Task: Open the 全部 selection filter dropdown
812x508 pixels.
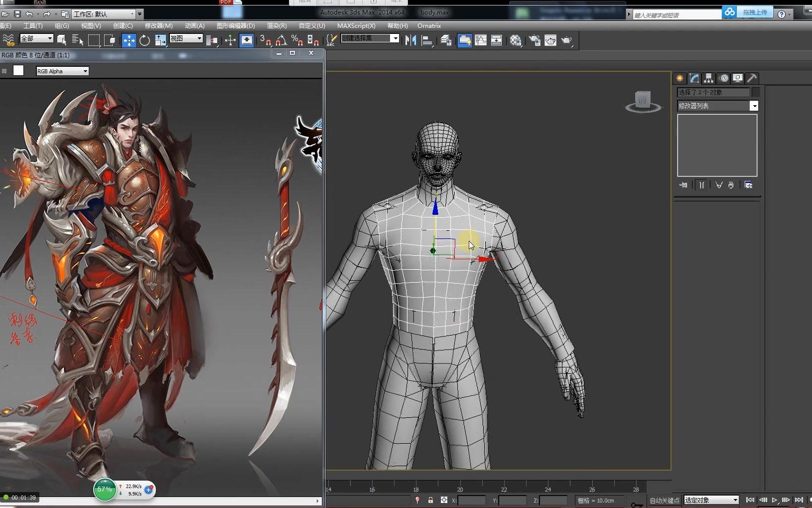Action: (36, 38)
